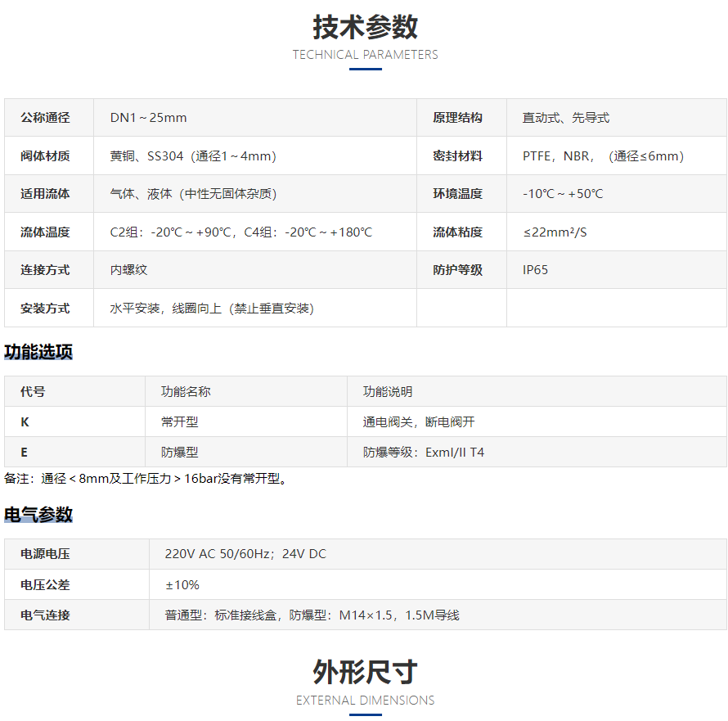Select the IP65 protection rating cell
Screen dimensions: 728x721
click(536, 270)
